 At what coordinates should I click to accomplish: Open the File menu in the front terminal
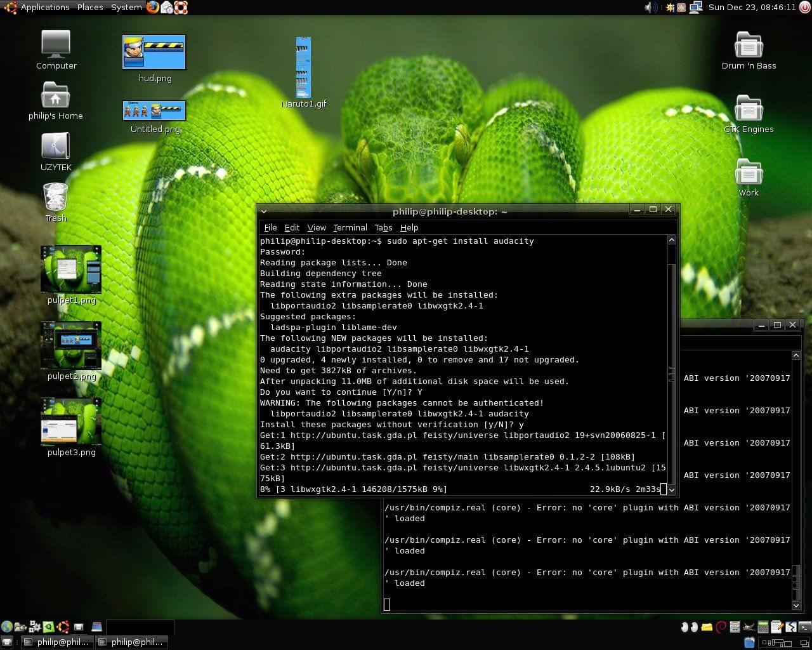click(270, 227)
